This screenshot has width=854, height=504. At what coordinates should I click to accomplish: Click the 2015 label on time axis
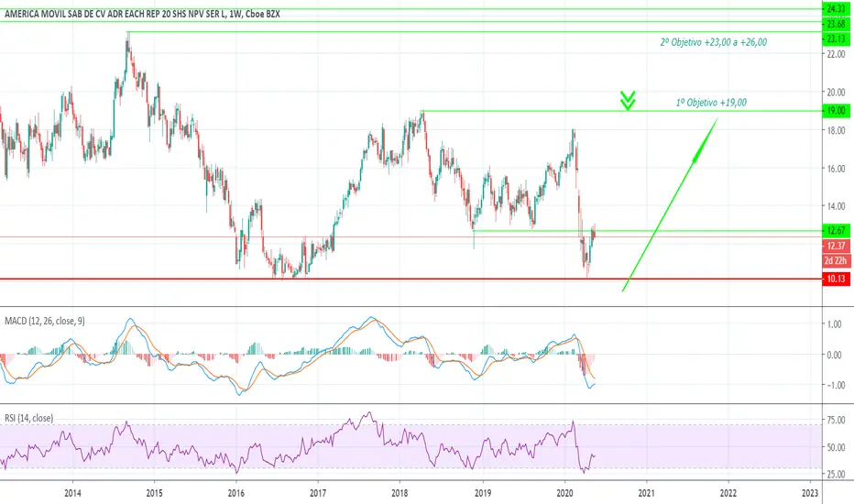[x=154, y=493]
